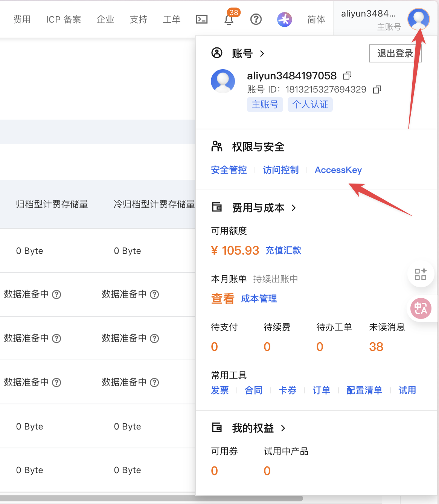Open the 工单 menu item
The image size is (439, 504).
(x=172, y=20)
